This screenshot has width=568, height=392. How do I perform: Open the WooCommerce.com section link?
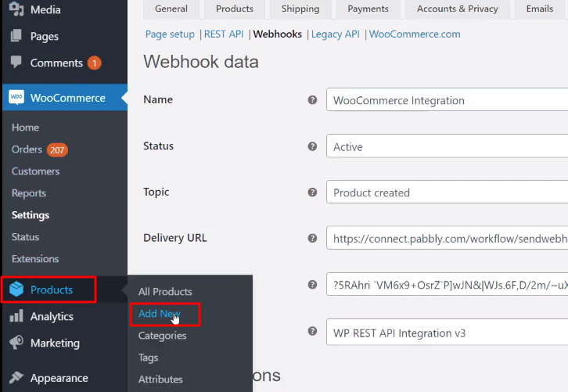pyautogui.click(x=415, y=34)
